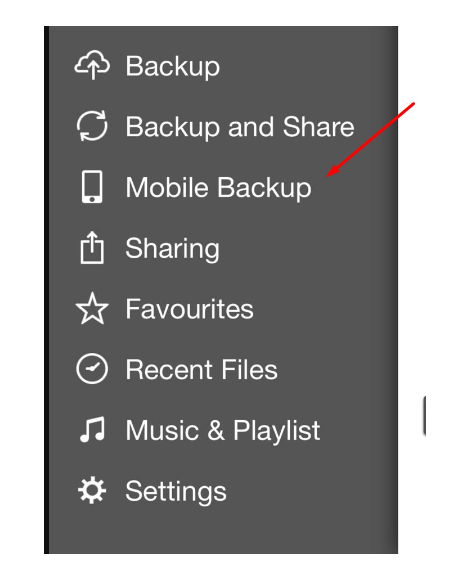Click the smartphone Mobile Backup icon
Screen dimensions: 458x574
92,187
